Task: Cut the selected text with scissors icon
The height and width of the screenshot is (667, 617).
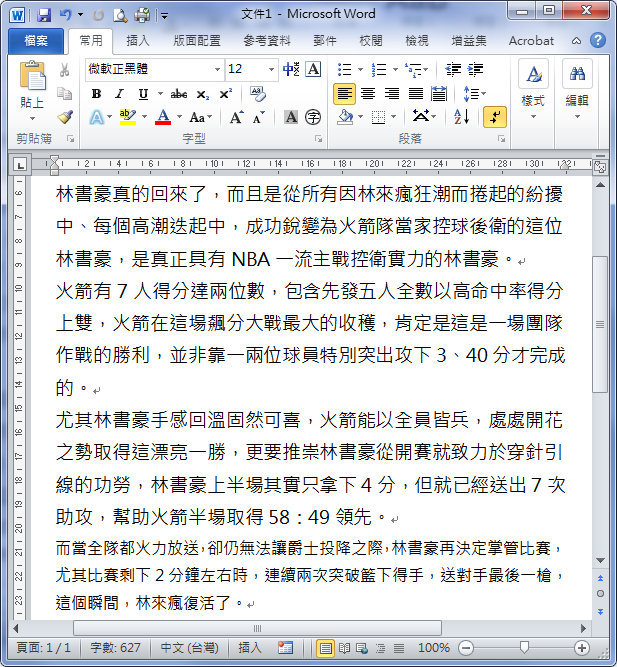Action: (64, 70)
